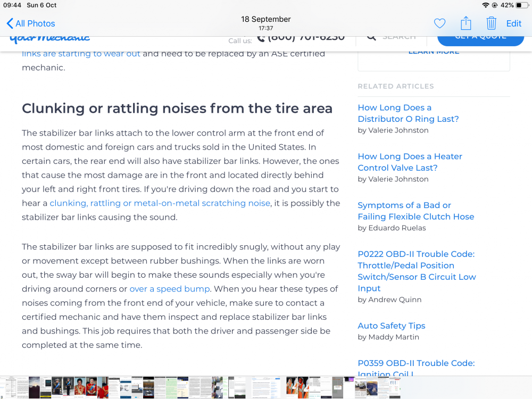Viewport: 532px width, 399px height.
Task: Tap the Wi-Fi status icon
Action: point(486,5)
